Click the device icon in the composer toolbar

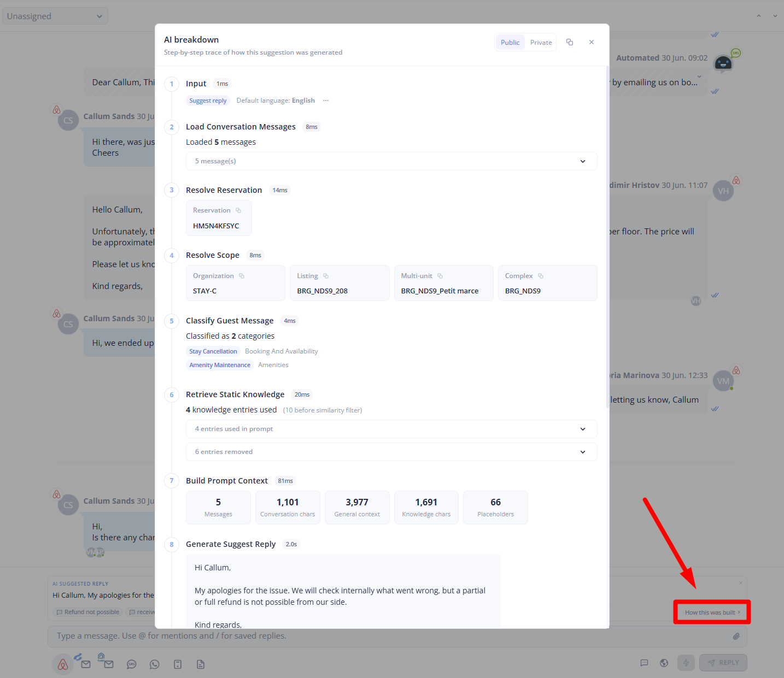(178, 664)
